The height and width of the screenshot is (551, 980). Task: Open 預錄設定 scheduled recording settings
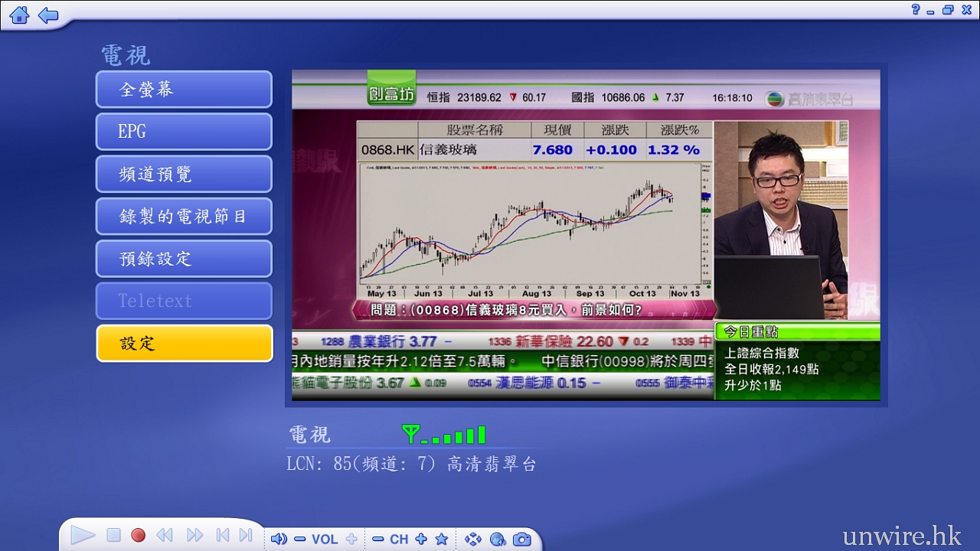(184, 259)
